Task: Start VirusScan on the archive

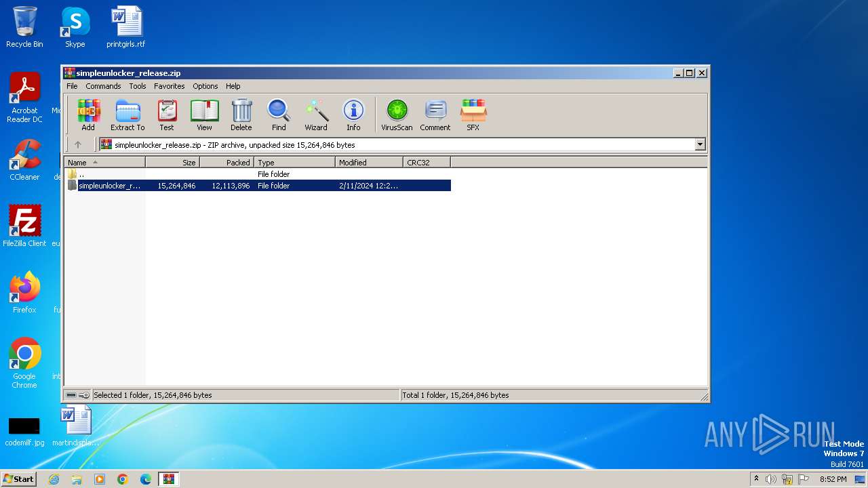Action: tap(397, 115)
